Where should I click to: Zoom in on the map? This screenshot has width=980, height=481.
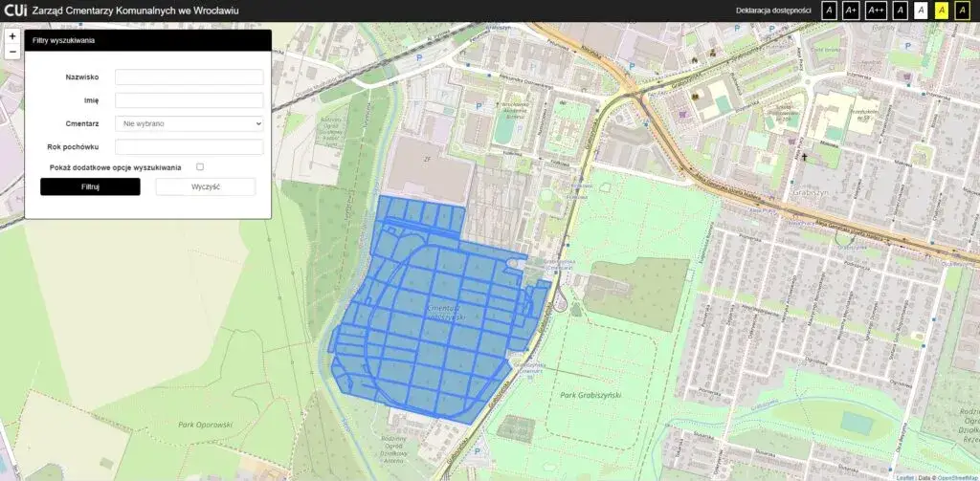click(12, 36)
